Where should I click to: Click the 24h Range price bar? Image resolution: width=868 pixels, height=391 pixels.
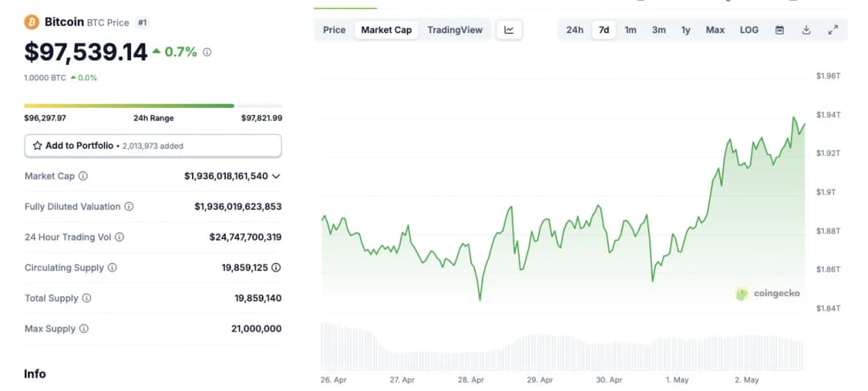[153, 105]
